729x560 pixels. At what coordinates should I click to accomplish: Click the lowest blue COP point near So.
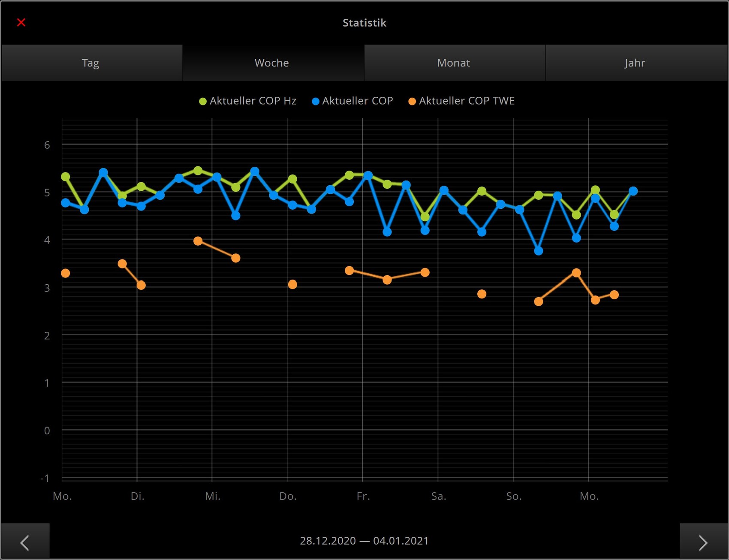(x=539, y=251)
